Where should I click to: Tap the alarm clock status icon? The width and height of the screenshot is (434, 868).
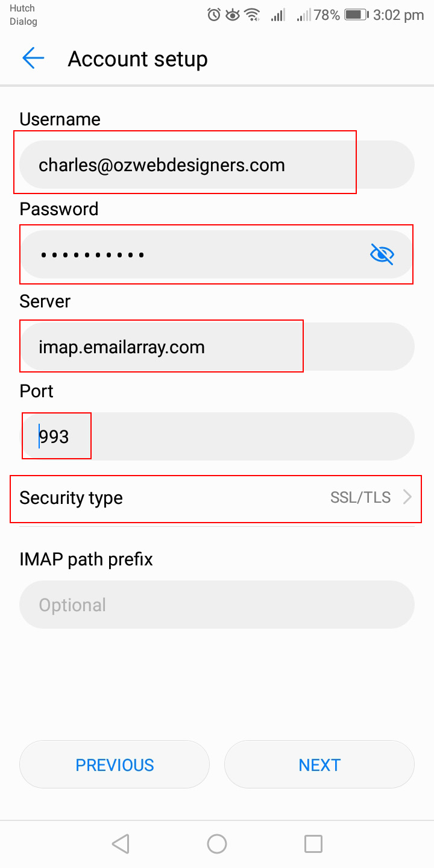tap(214, 15)
